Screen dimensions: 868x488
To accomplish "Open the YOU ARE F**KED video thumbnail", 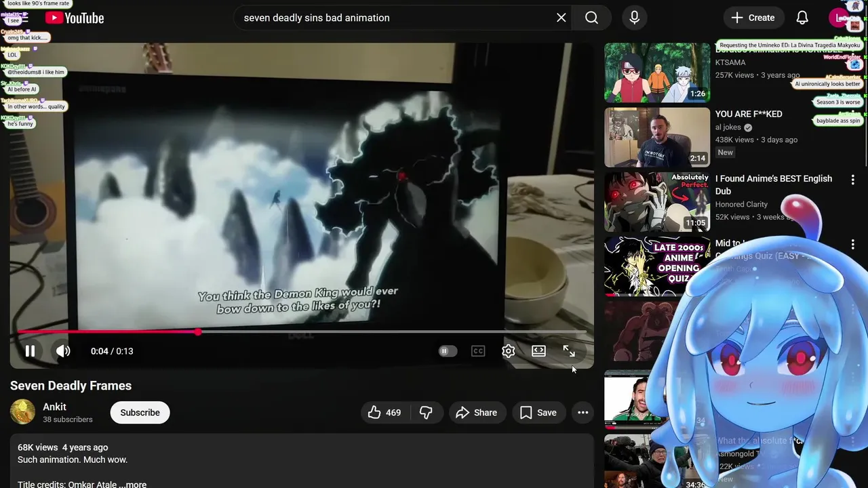I will click(x=657, y=137).
